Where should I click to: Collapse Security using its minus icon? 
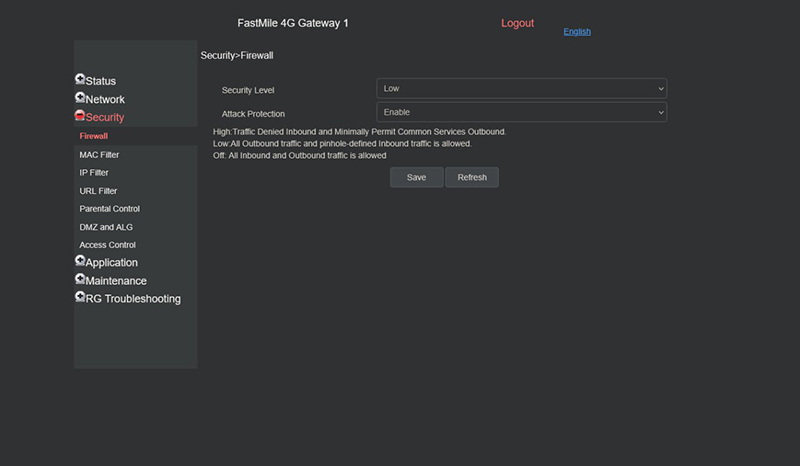(x=80, y=116)
